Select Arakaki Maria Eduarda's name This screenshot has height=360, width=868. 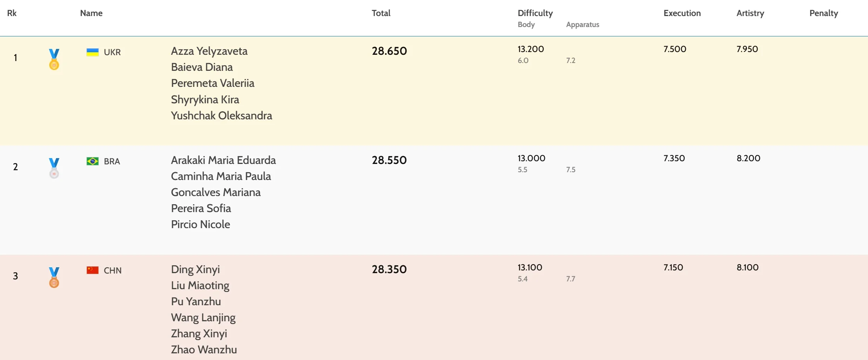[223, 160]
